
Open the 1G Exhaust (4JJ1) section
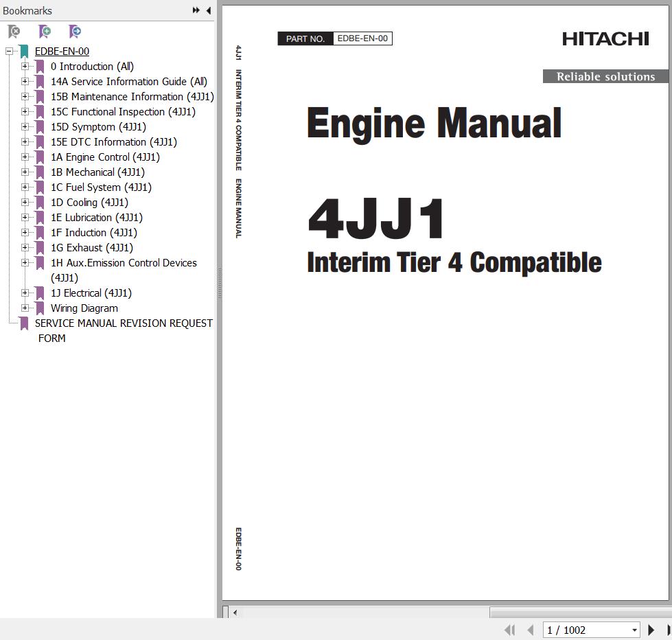tap(92, 248)
